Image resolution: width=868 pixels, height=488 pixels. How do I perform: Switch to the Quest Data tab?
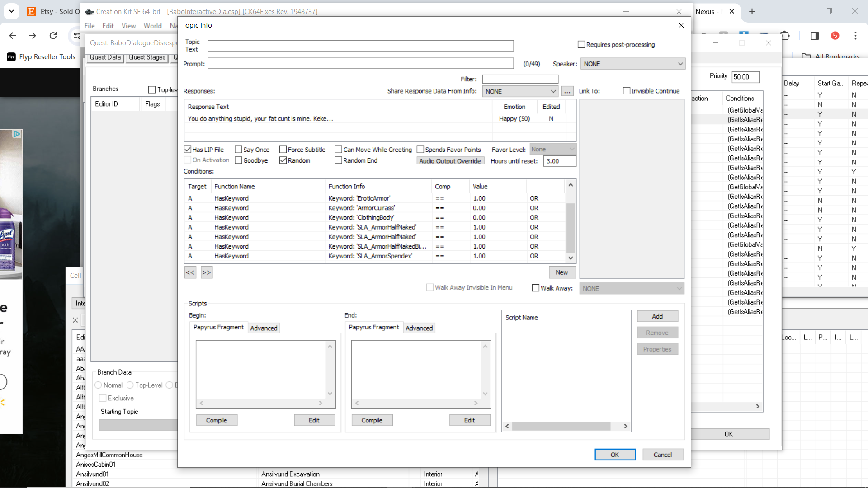click(x=105, y=57)
